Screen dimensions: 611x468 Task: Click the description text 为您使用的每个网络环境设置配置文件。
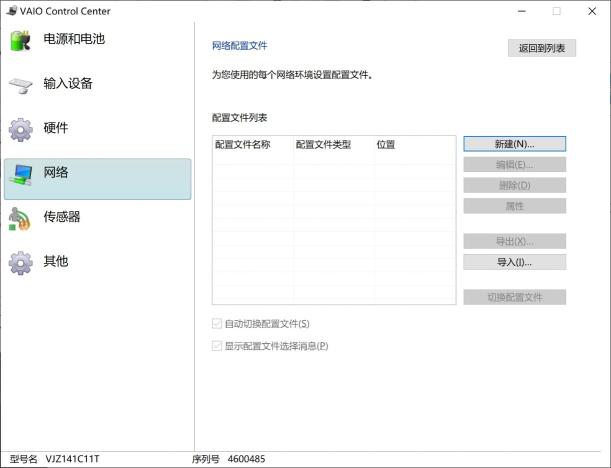point(292,75)
